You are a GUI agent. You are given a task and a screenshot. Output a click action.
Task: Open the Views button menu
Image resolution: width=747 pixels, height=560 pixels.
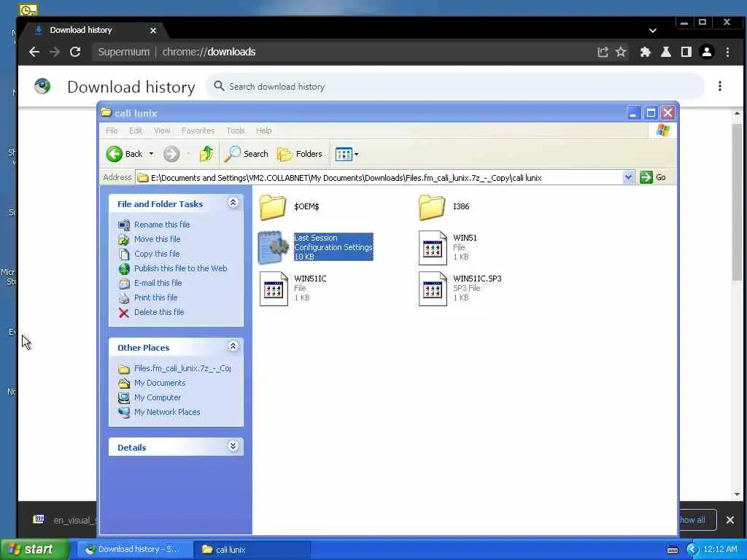(x=347, y=154)
